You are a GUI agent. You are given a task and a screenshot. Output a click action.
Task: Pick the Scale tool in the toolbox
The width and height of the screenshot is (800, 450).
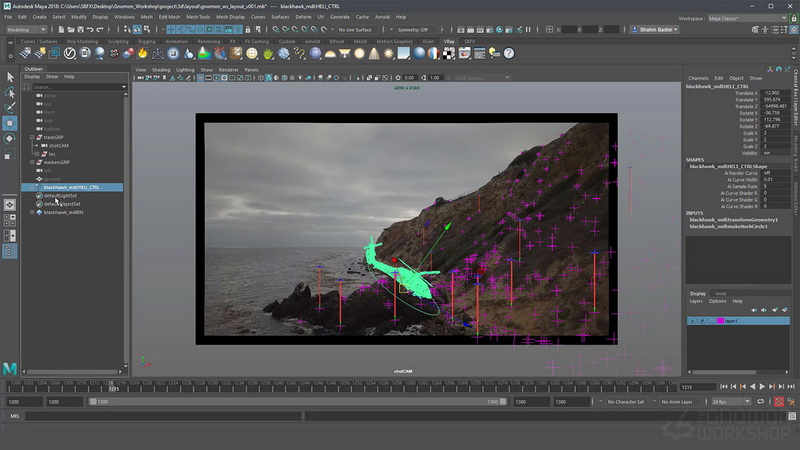pyautogui.click(x=9, y=155)
